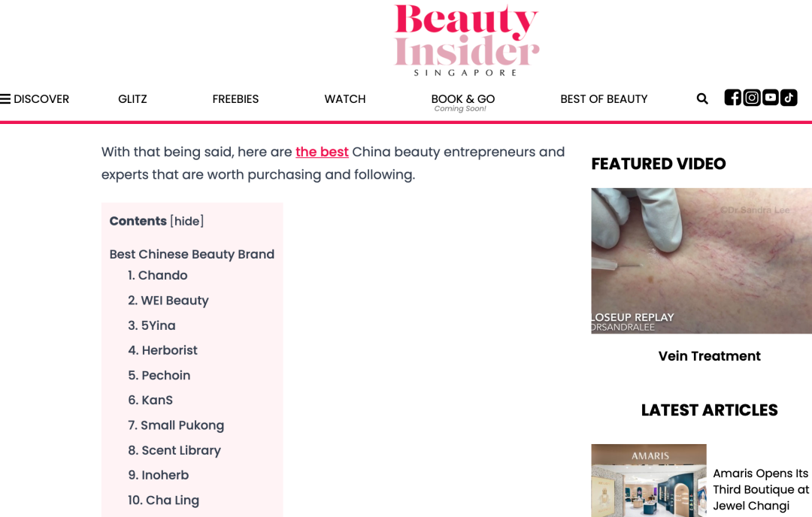Open the FREEBIES menu item
Image resolution: width=812 pixels, height=517 pixels.
point(235,99)
